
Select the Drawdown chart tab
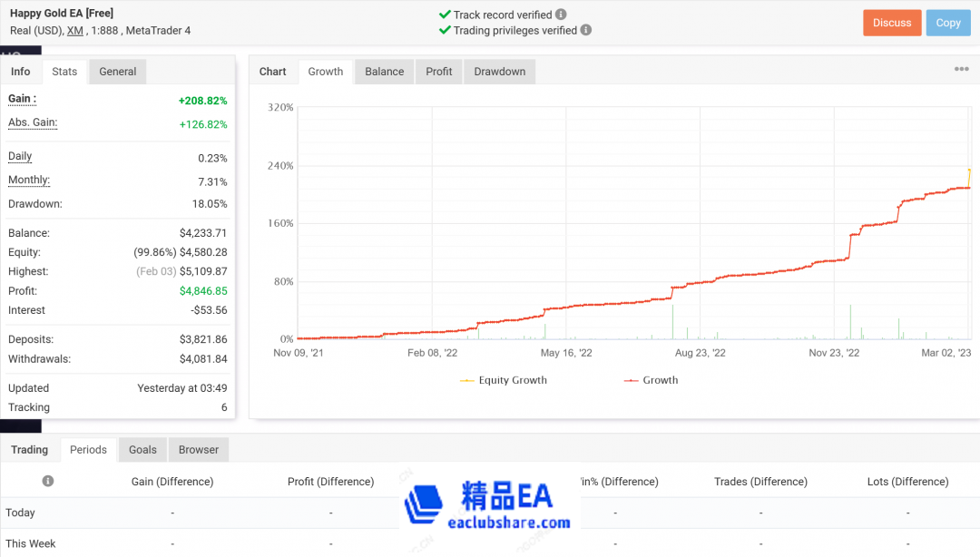click(499, 71)
